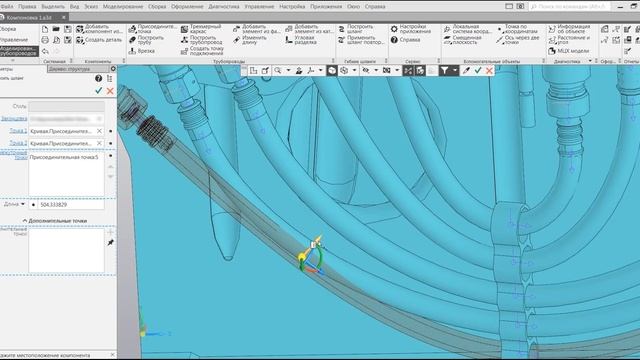This screenshot has height=360, width=640.
Task: Select Создать точку подключения tool
Action: [x=202, y=51]
